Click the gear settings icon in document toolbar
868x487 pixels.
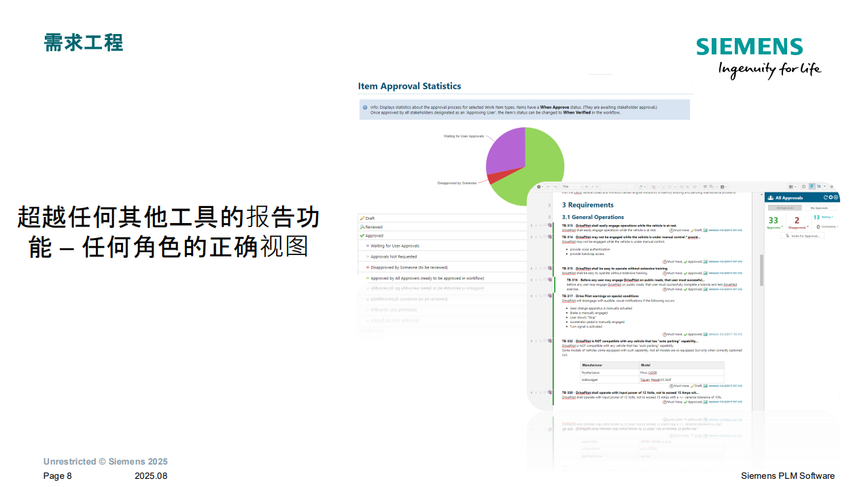click(x=539, y=186)
